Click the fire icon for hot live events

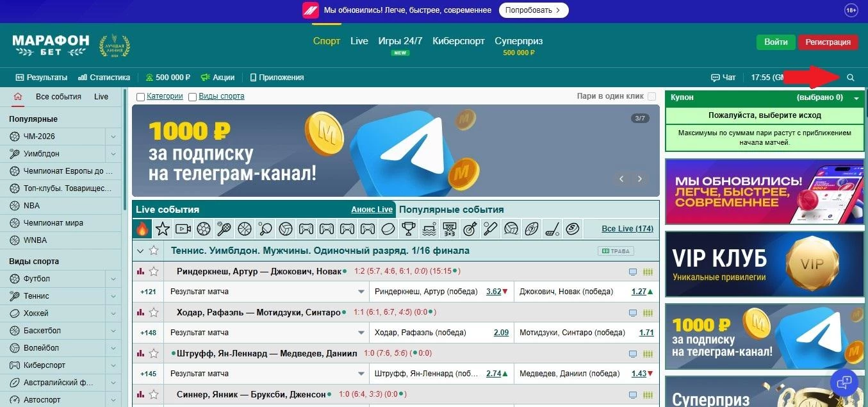click(142, 228)
